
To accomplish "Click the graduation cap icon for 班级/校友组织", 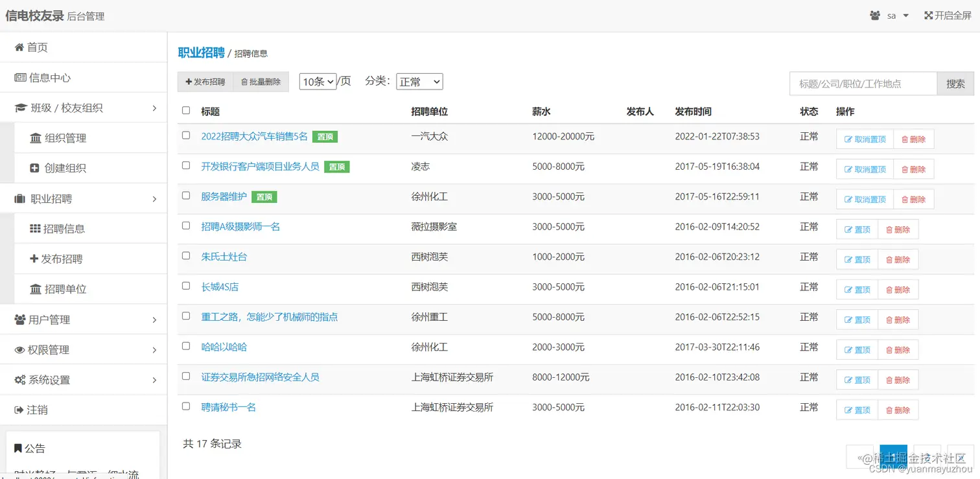I will [21, 108].
